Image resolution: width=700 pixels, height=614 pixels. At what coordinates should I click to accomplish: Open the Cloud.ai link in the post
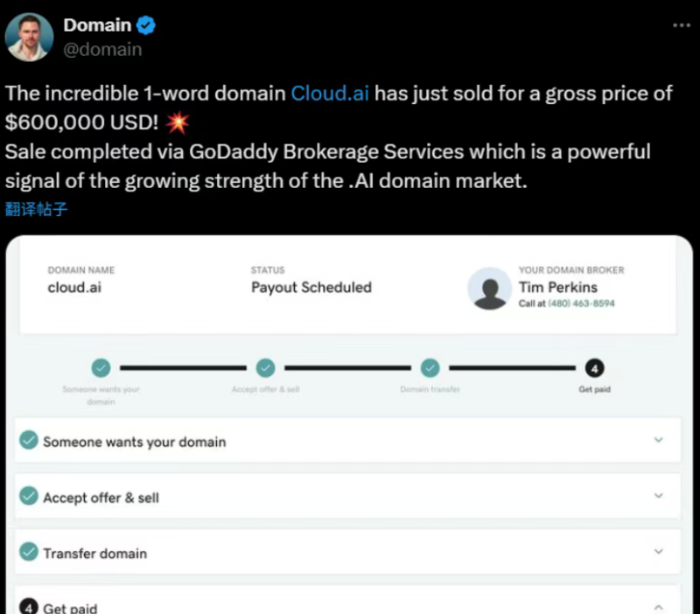(330, 94)
